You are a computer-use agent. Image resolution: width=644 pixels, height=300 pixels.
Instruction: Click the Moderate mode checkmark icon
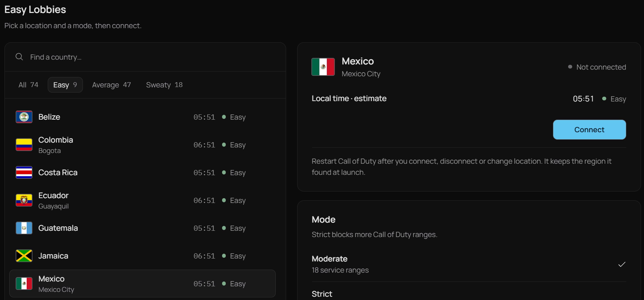(x=622, y=264)
